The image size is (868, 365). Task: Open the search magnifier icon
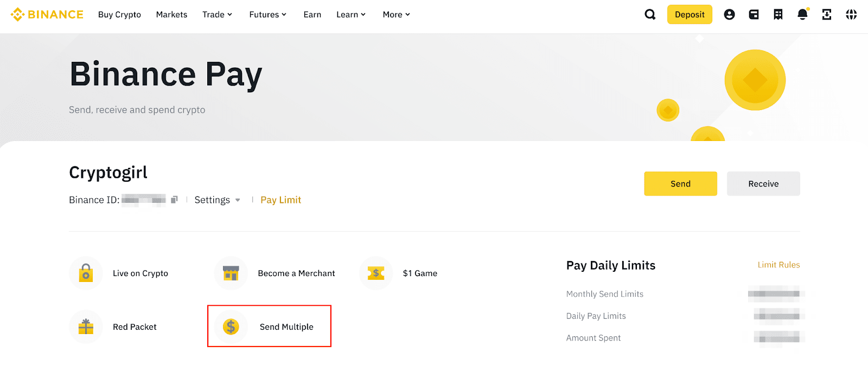650,15
